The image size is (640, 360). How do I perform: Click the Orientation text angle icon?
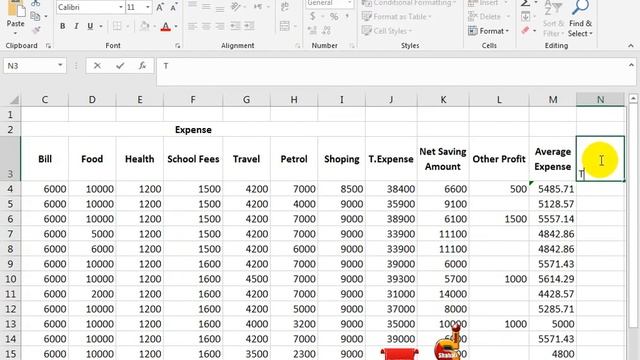(x=236, y=7)
